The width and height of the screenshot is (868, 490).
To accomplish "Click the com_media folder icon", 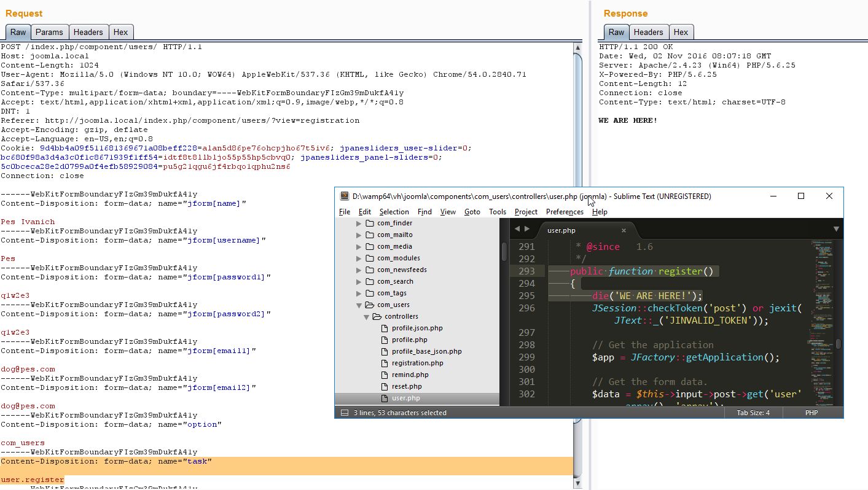I will point(369,246).
